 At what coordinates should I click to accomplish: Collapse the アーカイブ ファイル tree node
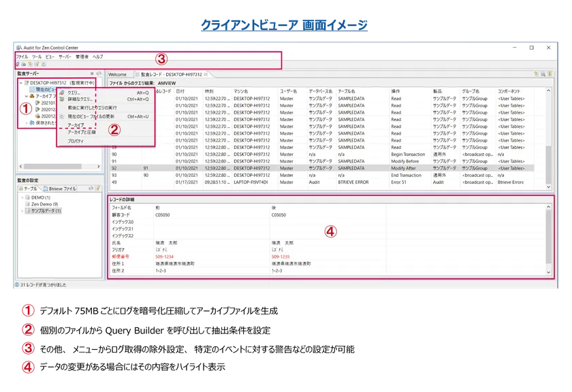27,96
